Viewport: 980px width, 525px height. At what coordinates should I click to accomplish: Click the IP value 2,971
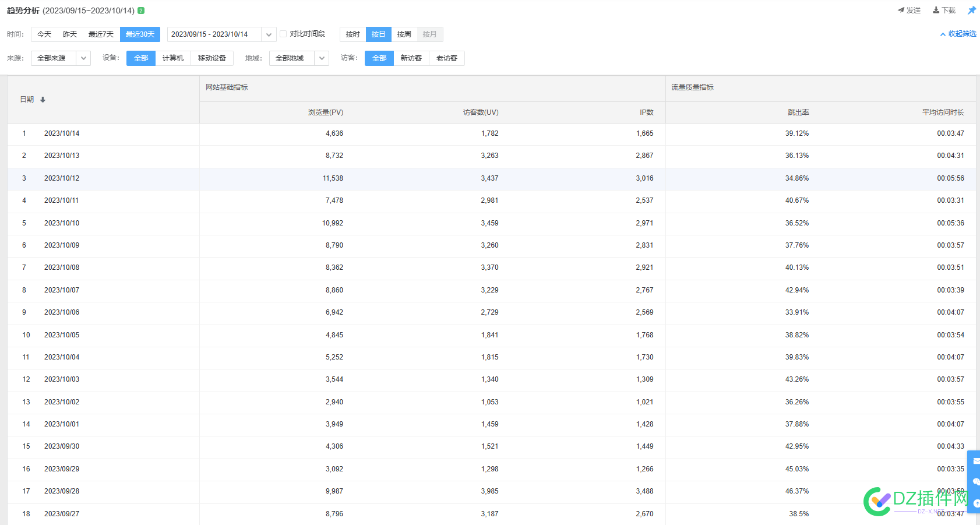(x=644, y=223)
